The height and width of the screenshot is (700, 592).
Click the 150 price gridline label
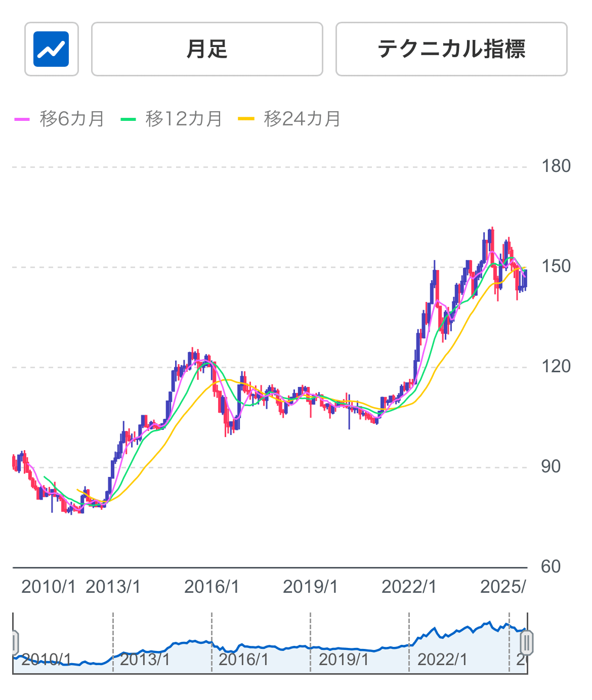tap(556, 266)
